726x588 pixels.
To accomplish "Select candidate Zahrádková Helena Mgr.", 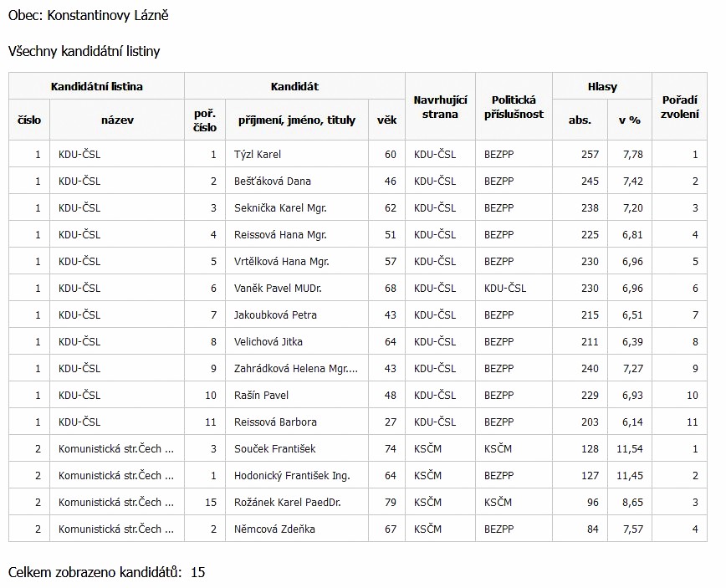I will 295,369.
